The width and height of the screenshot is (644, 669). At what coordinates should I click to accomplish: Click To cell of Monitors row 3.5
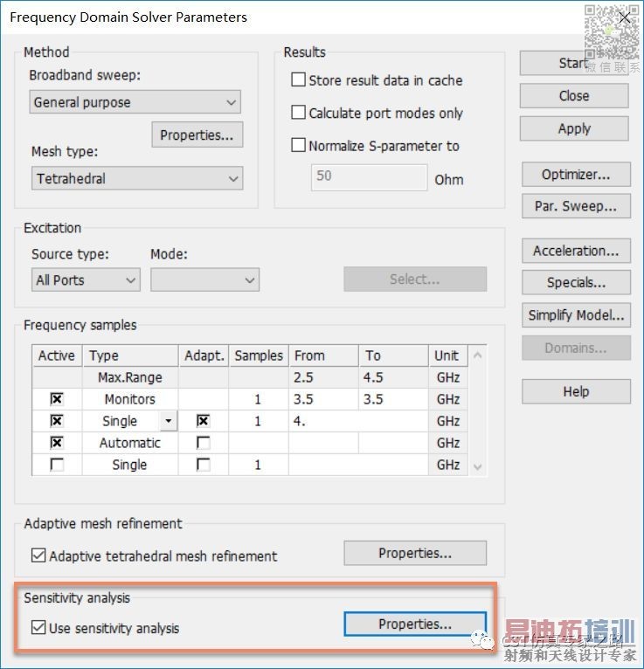tap(393, 399)
